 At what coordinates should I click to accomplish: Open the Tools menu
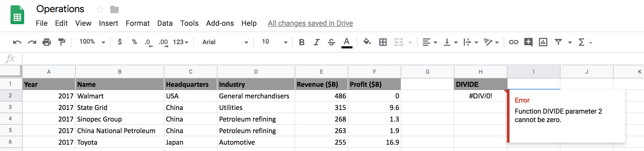(x=189, y=23)
